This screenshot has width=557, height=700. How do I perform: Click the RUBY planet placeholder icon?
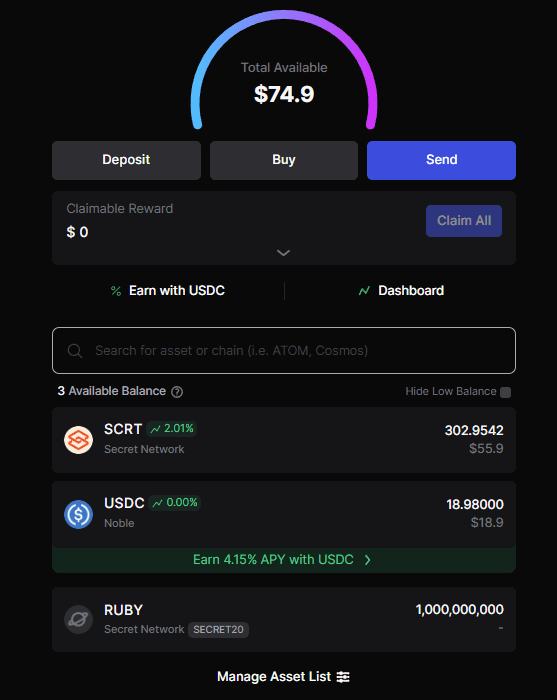[x=79, y=619]
